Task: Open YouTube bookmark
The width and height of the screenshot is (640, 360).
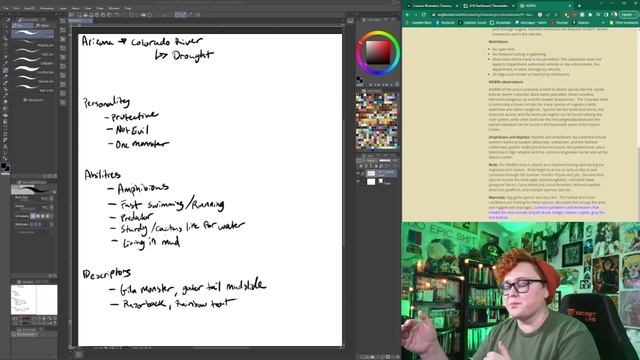Action: coord(560,22)
